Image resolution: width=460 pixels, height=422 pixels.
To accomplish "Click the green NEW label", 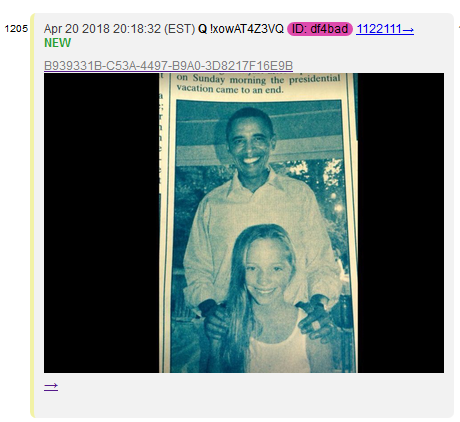I will click(x=57, y=43).
